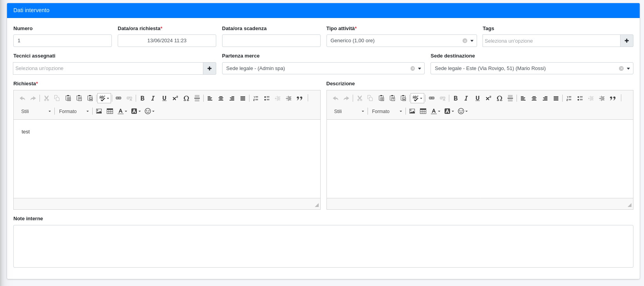
Task: Expand the Tipo attività dropdown
Action: pos(472,41)
